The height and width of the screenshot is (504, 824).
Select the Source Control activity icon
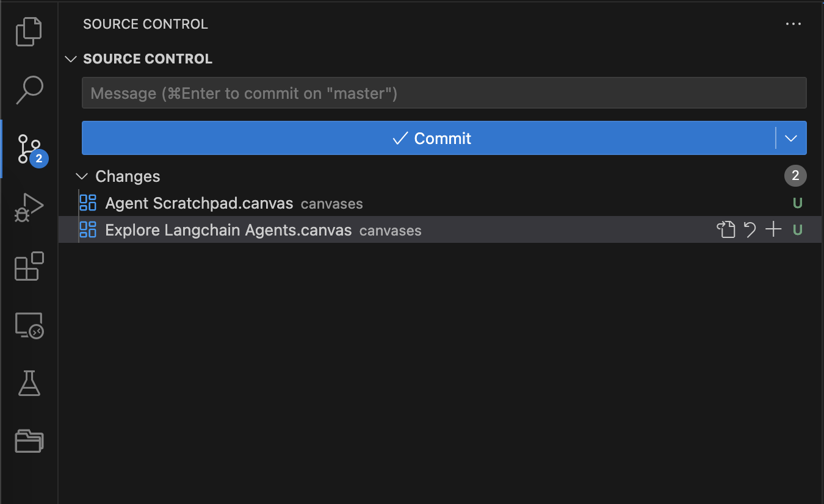[29, 149]
